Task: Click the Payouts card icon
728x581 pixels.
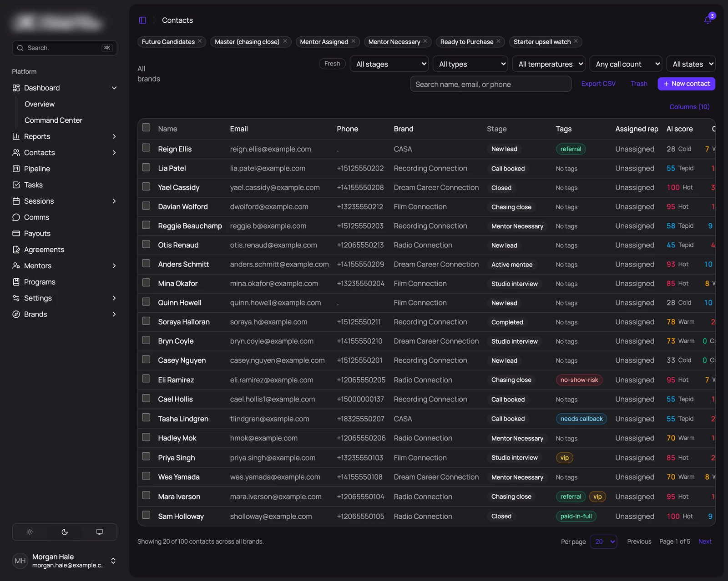Action: [x=16, y=233]
